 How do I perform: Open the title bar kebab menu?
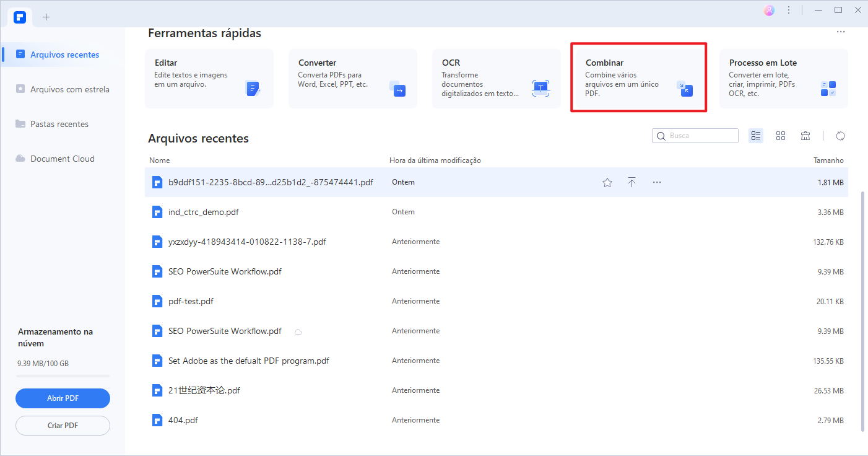(x=788, y=10)
